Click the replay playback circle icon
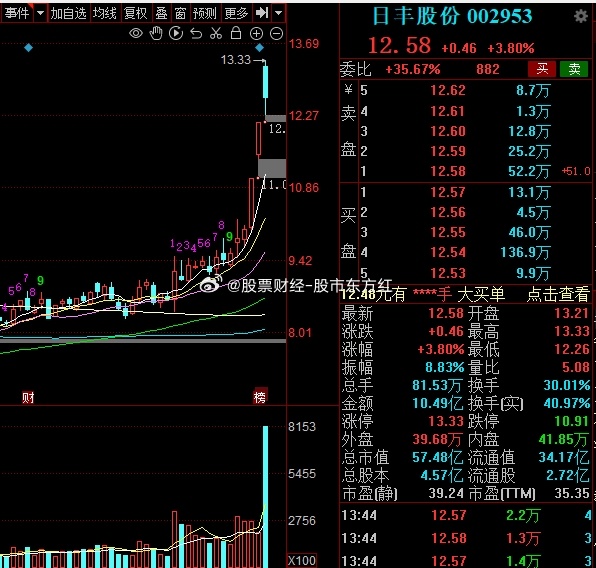This screenshot has width=596, height=568. pyautogui.click(x=176, y=33)
